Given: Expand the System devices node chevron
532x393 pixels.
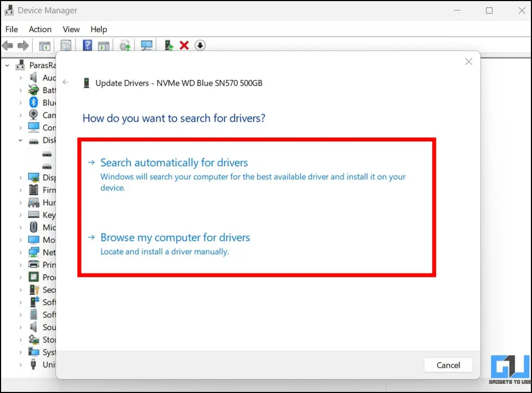Looking at the screenshot, I should coord(20,352).
